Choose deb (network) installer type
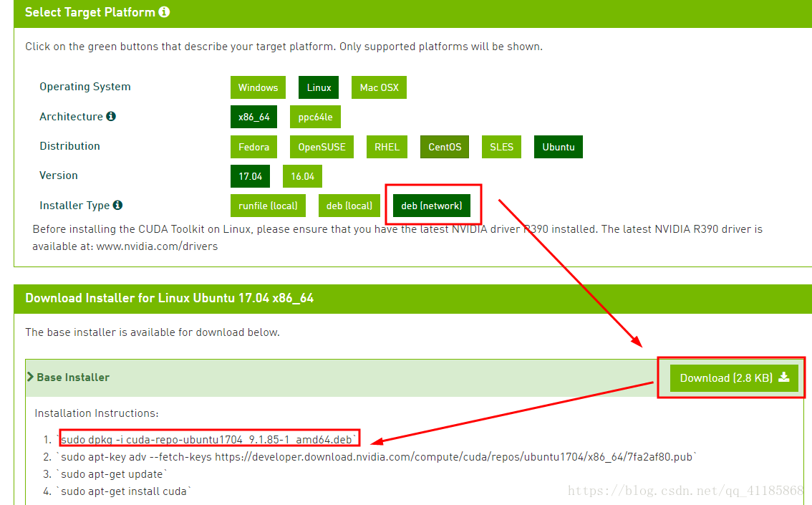Screen dimensions: 812x505 click(x=431, y=206)
